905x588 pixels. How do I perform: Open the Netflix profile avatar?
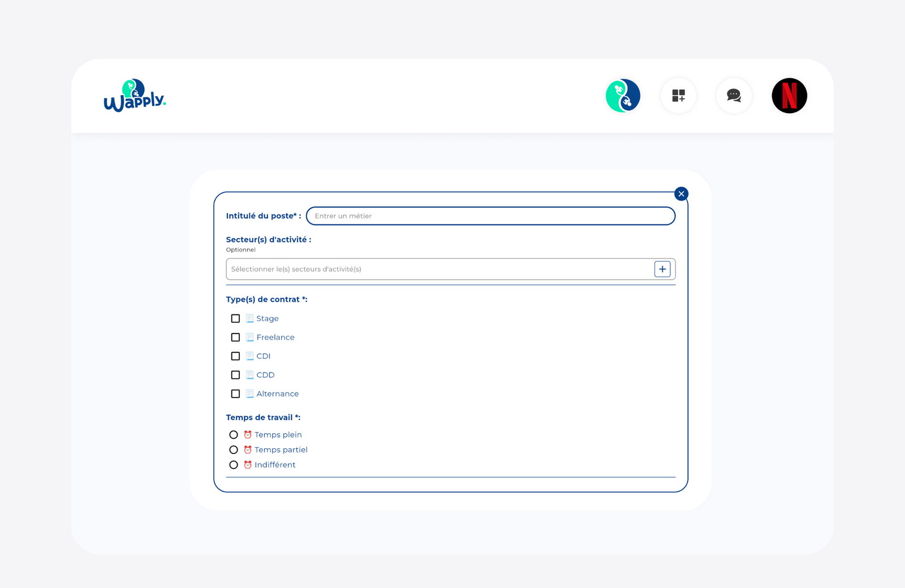tap(789, 96)
